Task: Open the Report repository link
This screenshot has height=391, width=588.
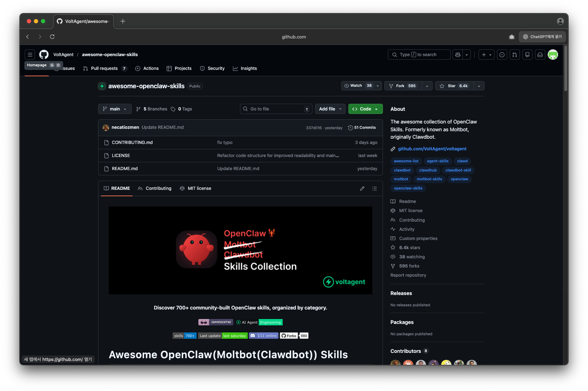Action: 408,275
